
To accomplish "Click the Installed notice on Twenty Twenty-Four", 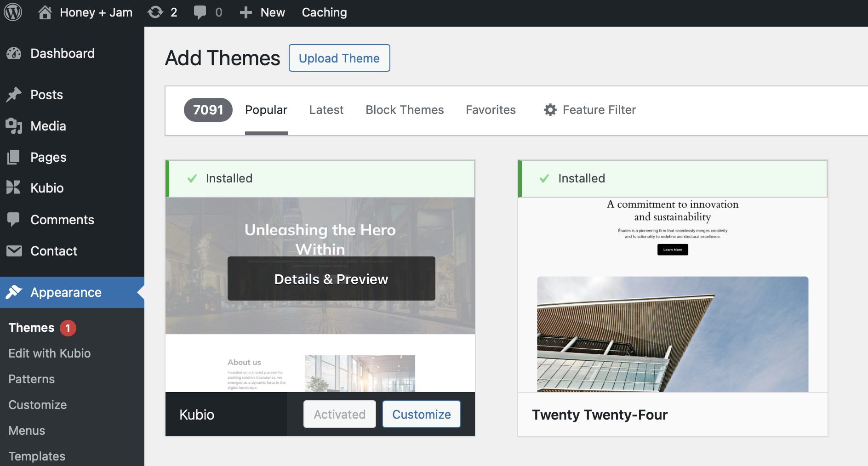I will click(673, 178).
